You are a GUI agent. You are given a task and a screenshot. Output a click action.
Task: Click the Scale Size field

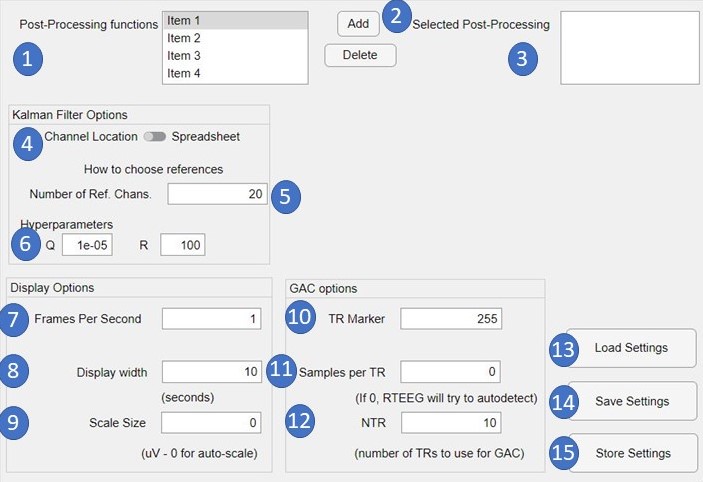(211, 422)
